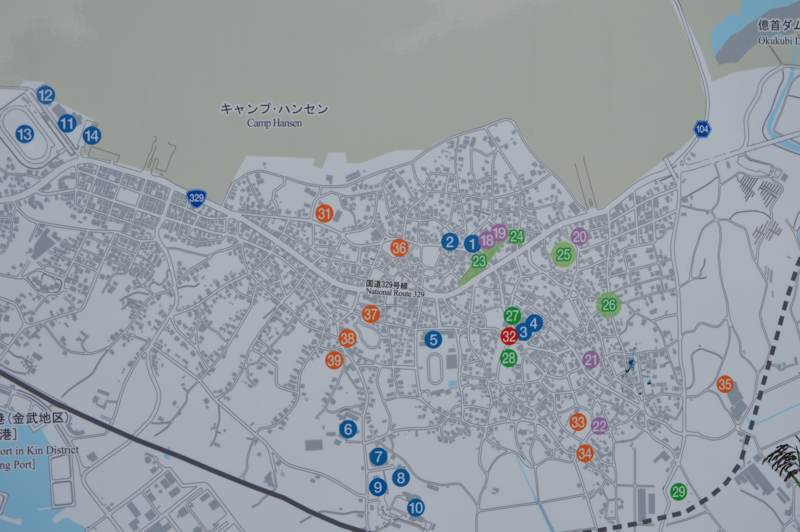Screen dimensions: 800x532
Task: Tap green marker 25 with halo
Action: (564, 254)
